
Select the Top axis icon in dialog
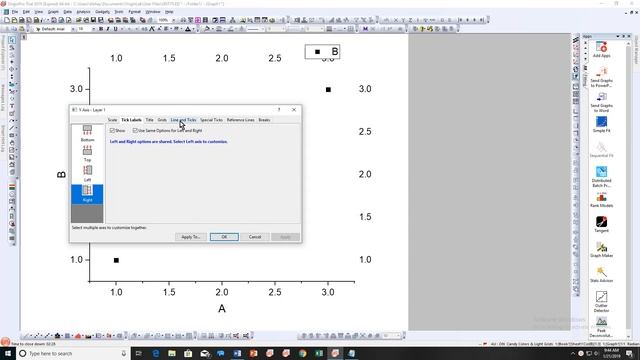[x=87, y=153]
